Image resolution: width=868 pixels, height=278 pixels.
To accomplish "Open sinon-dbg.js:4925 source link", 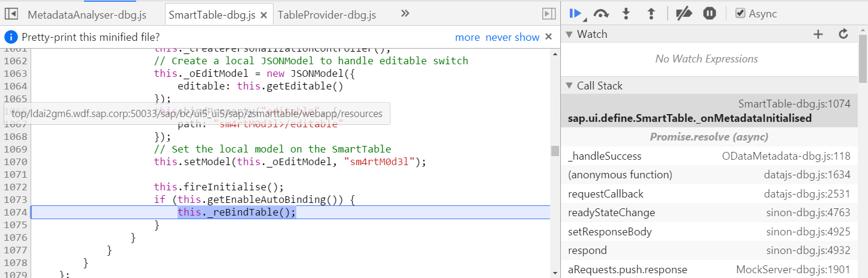I will pyautogui.click(x=809, y=232).
